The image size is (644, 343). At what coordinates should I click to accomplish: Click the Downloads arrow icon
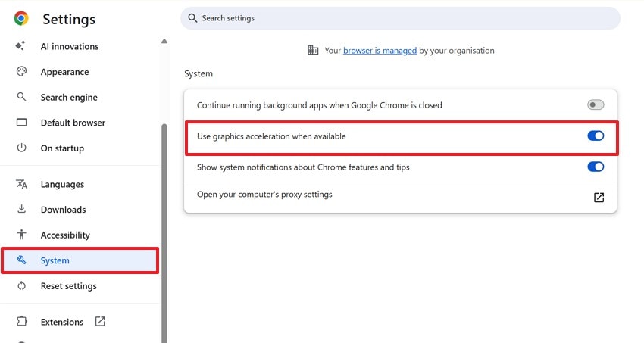[21, 209]
